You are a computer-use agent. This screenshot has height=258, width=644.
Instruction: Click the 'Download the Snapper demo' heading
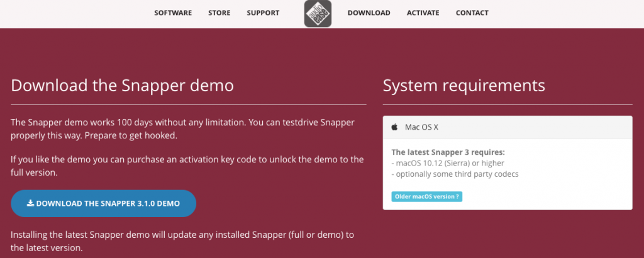[x=123, y=86]
